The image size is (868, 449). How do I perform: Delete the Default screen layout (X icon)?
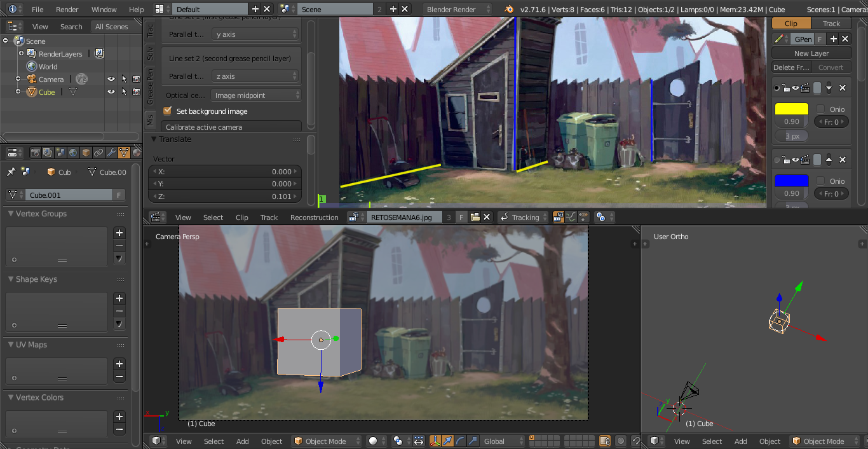coord(267,10)
